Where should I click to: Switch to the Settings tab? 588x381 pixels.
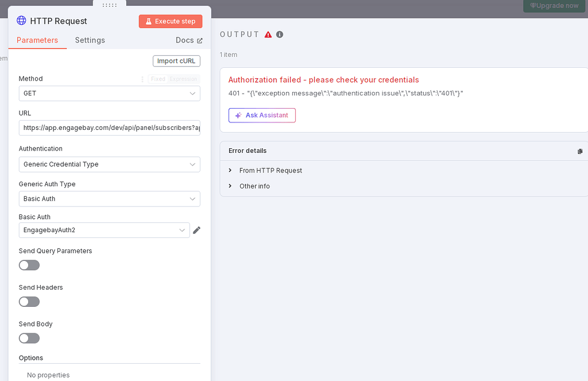(90, 40)
